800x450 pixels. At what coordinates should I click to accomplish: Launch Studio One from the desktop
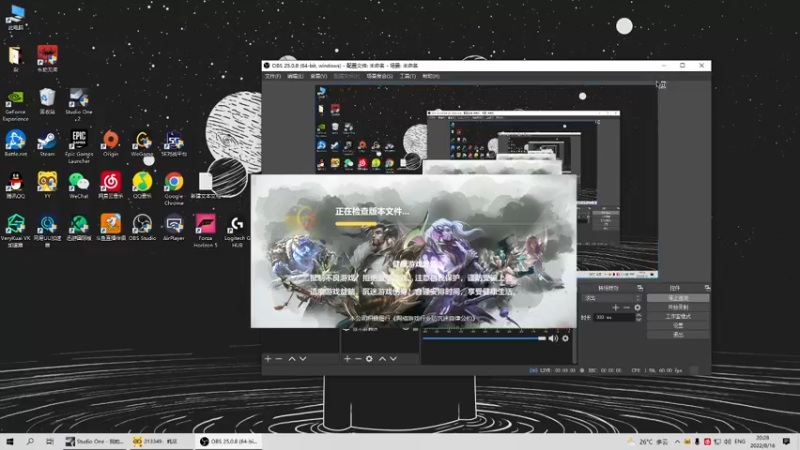(x=79, y=105)
